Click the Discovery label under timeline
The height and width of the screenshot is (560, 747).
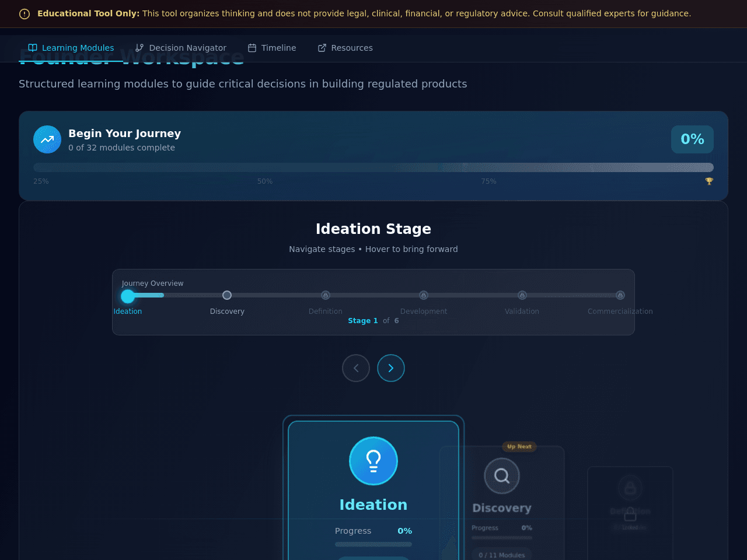click(x=227, y=311)
